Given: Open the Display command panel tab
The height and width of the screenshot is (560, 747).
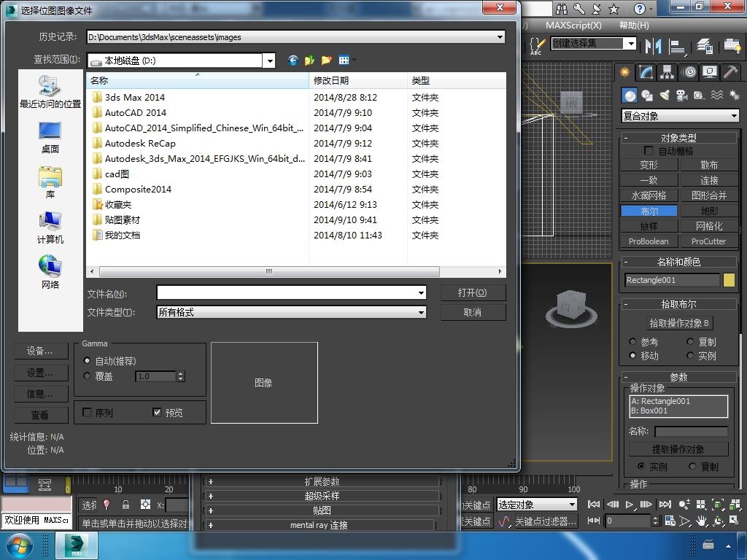Looking at the screenshot, I should pos(710,72).
